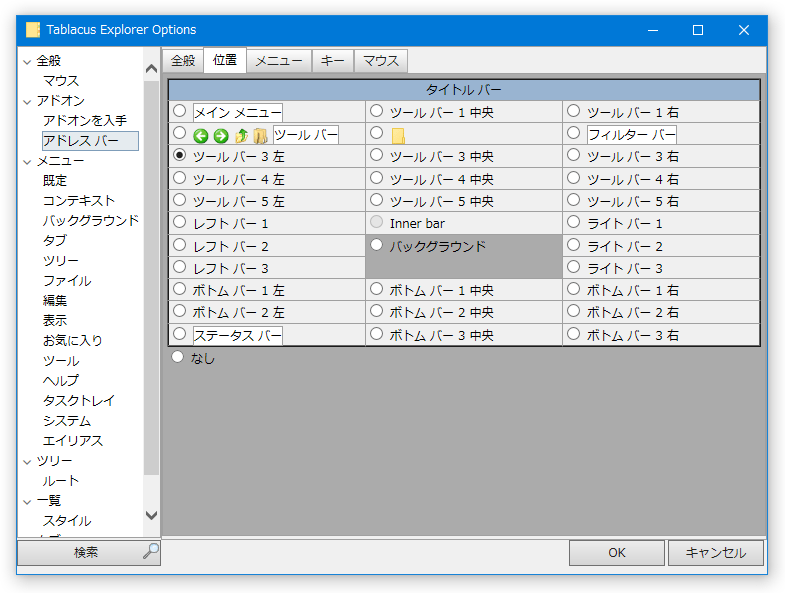This screenshot has height=593, width=785.
Task: Select ボトム バー 3 右 position
Action: click(x=574, y=334)
